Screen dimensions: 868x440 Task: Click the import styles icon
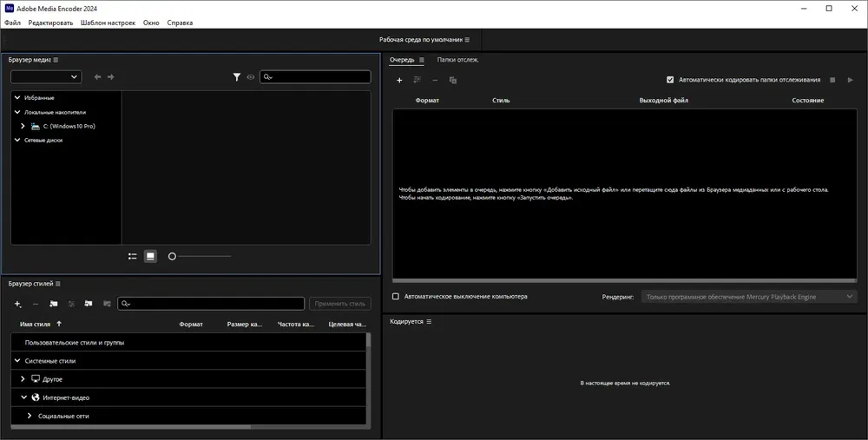(x=88, y=304)
